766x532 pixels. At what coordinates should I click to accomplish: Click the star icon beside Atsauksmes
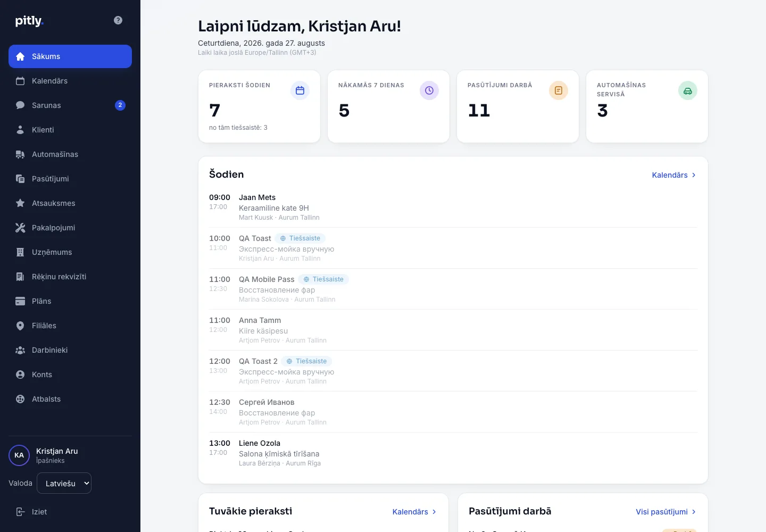(20, 203)
